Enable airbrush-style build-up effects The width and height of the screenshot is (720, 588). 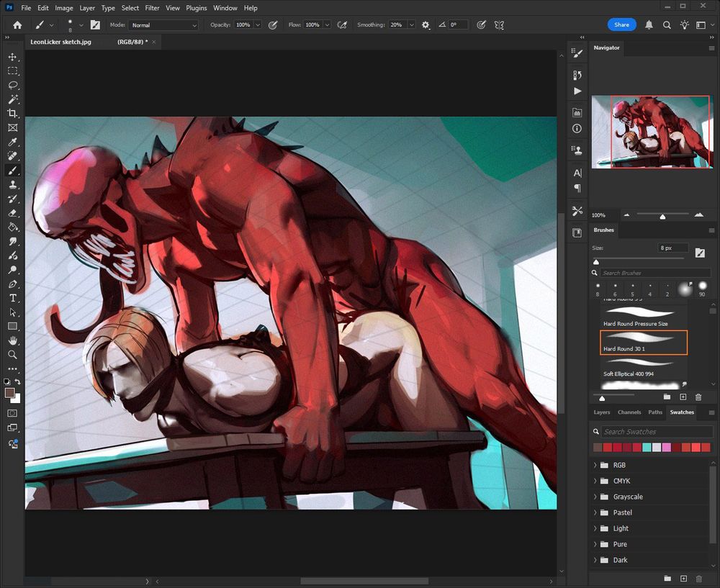(x=342, y=24)
